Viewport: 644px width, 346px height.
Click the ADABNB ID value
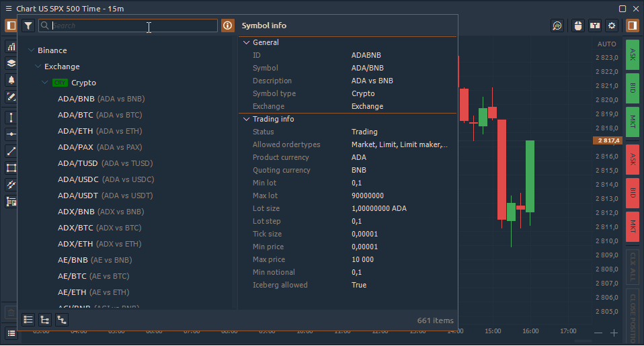(366, 55)
